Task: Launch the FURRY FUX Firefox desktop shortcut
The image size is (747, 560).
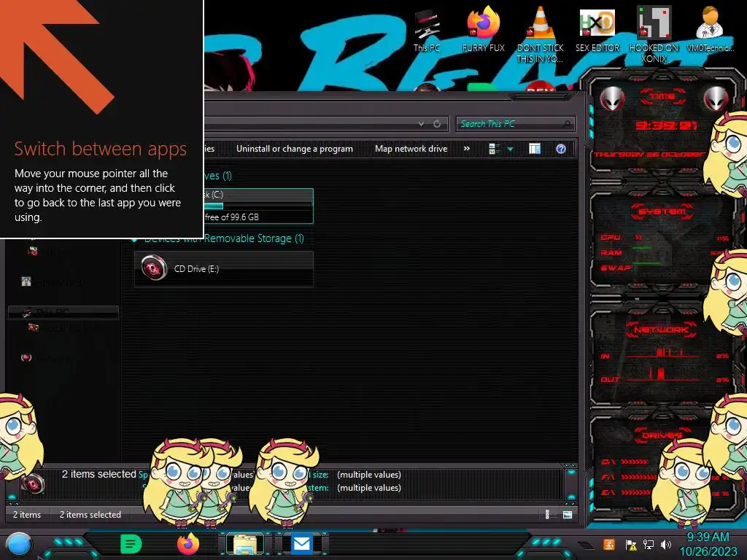Action: point(483,29)
